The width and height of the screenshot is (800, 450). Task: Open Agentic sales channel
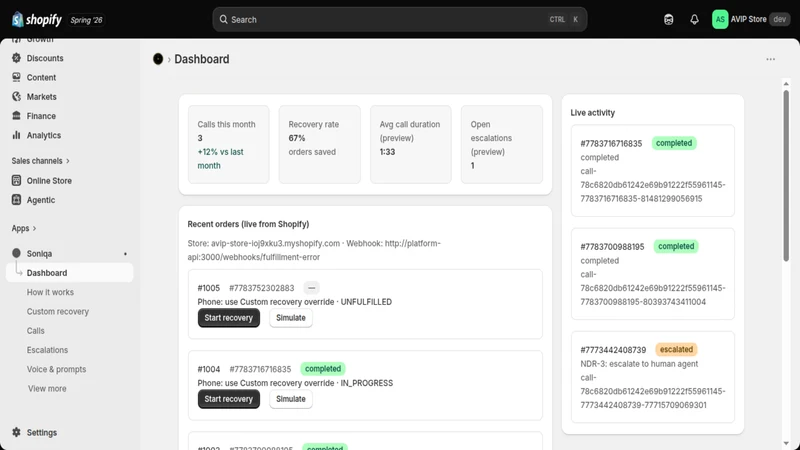[x=41, y=200]
